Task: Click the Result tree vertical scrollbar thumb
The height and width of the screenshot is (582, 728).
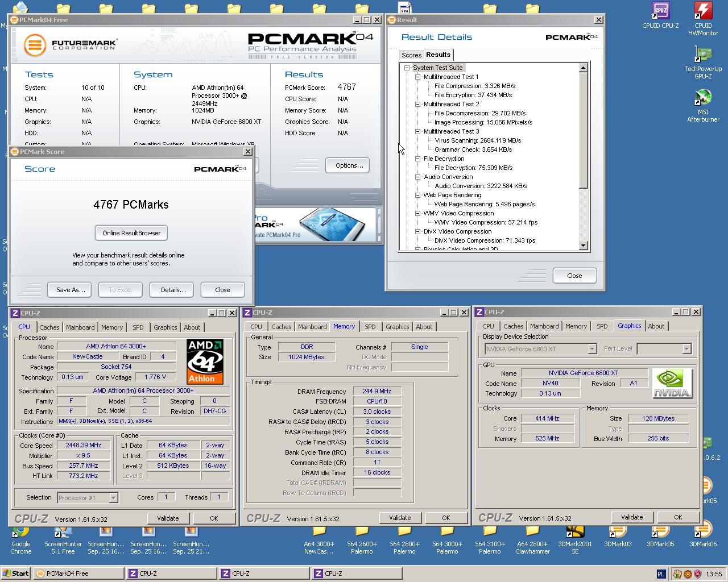Action: coord(583,130)
